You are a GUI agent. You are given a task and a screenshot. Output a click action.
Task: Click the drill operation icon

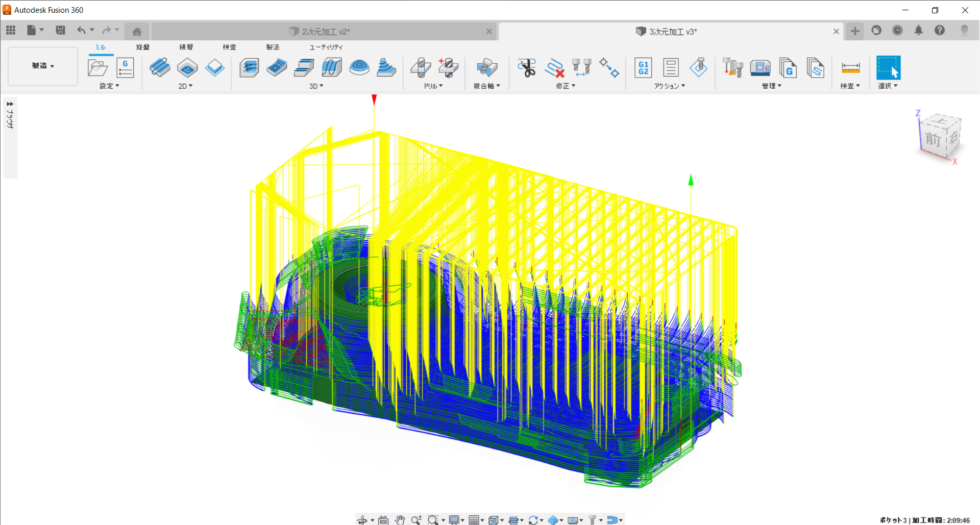tap(421, 68)
